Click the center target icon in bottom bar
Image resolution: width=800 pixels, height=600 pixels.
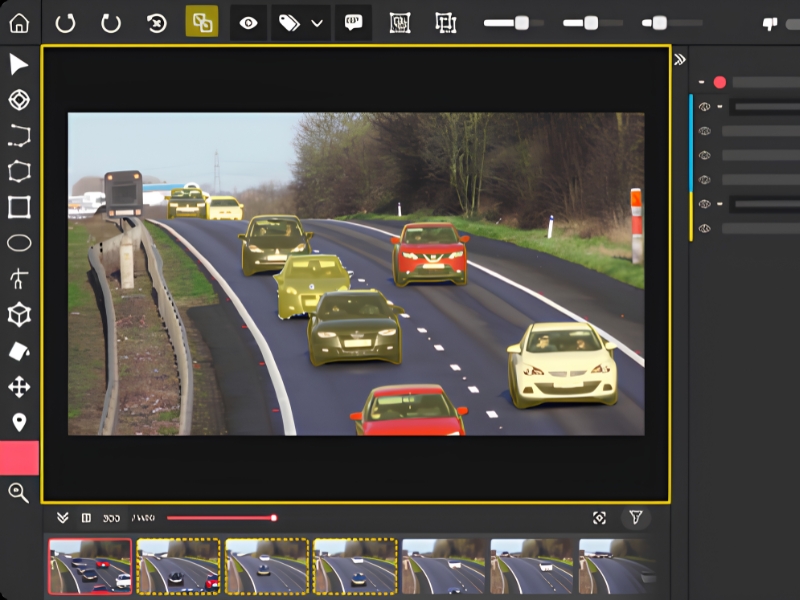[x=599, y=518]
